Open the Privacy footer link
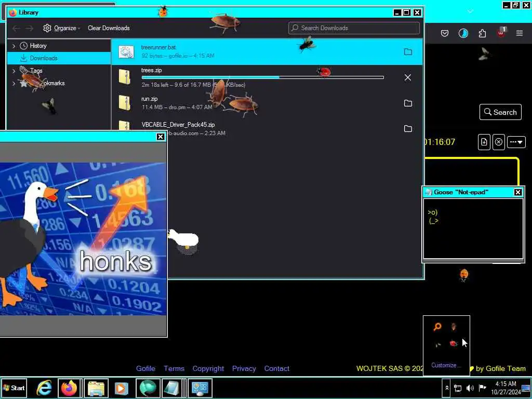 click(x=244, y=368)
